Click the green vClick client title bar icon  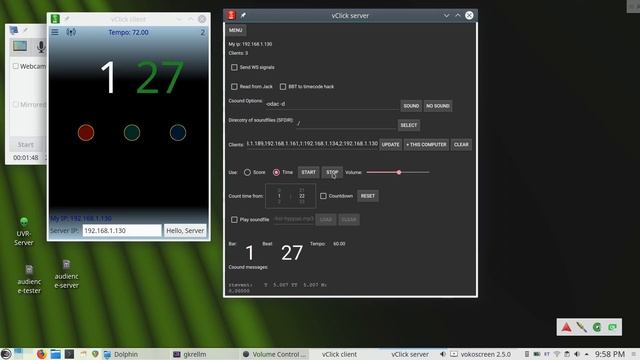pyautogui.click(x=55, y=19)
